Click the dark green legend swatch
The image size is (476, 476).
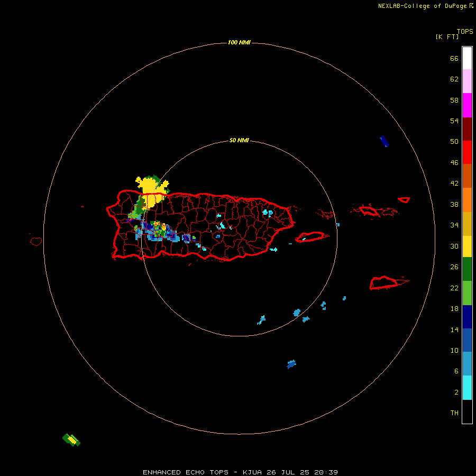pos(467,269)
